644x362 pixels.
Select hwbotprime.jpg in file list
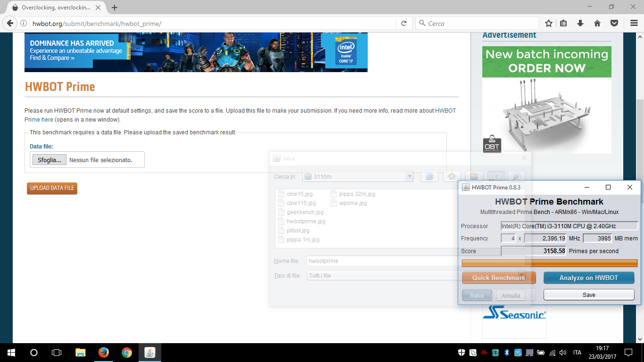click(302, 221)
